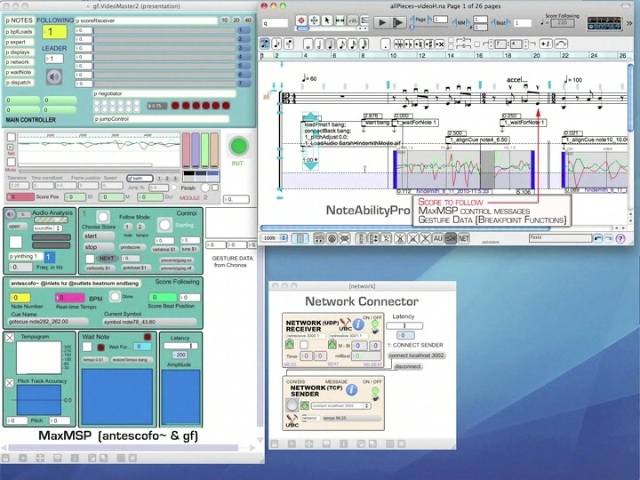Click the start button in Control panel
640x480 pixels.
(x=97, y=236)
